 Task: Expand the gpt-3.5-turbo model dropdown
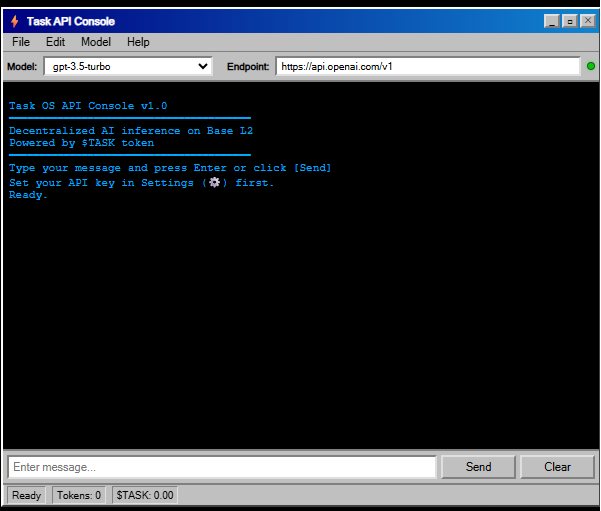128,66
